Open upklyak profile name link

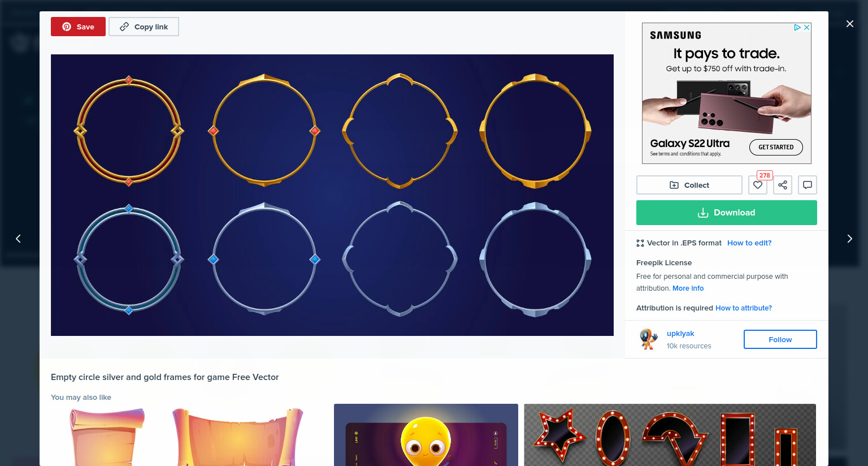[680, 333]
